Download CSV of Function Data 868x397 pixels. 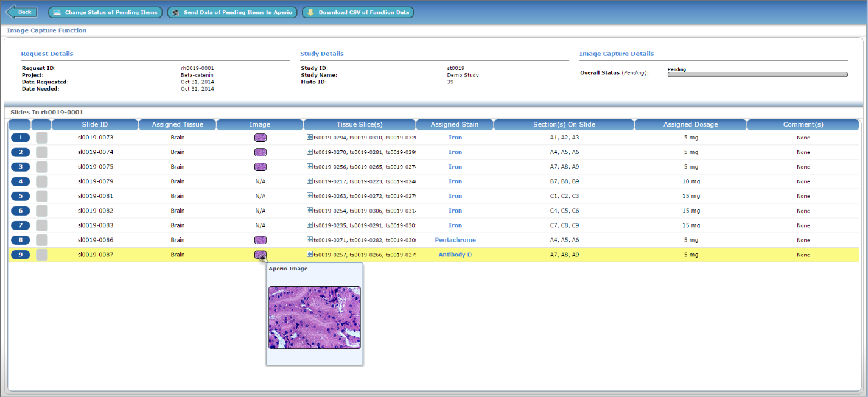pyautogui.click(x=358, y=12)
